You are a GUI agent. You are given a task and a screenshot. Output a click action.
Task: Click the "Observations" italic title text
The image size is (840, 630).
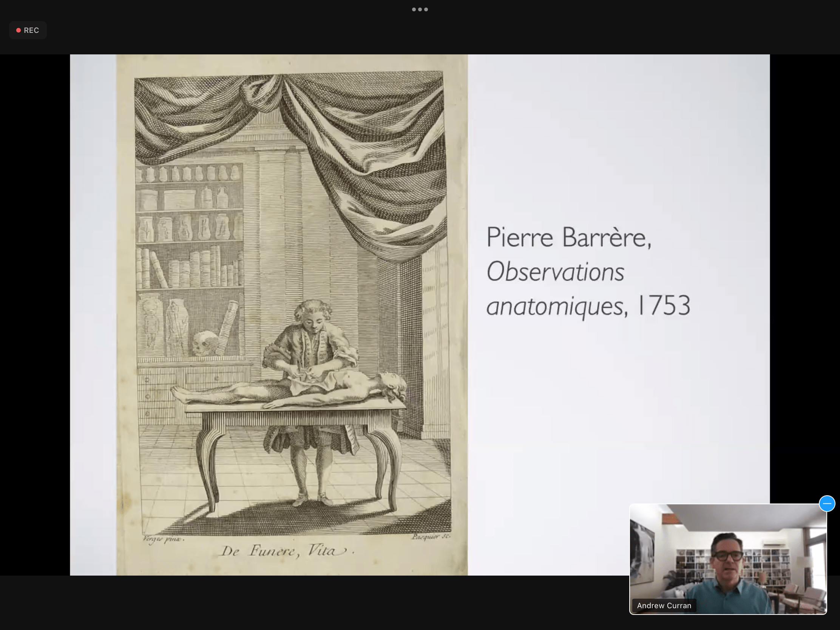555,272
